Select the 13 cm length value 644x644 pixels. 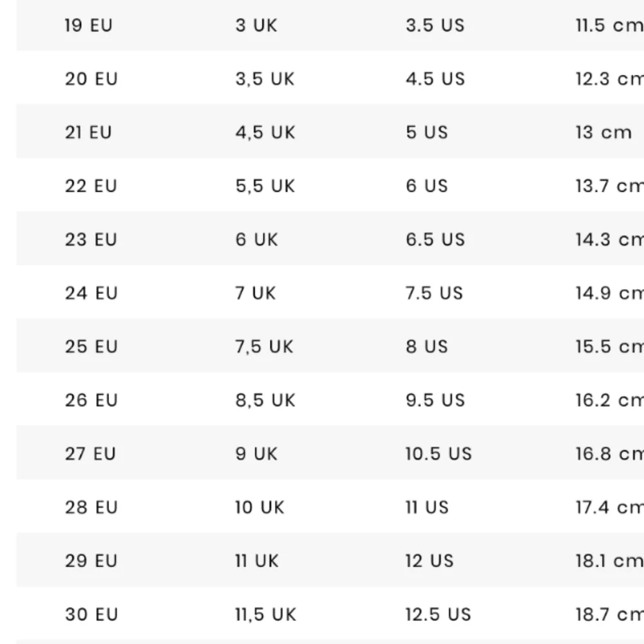603,132
